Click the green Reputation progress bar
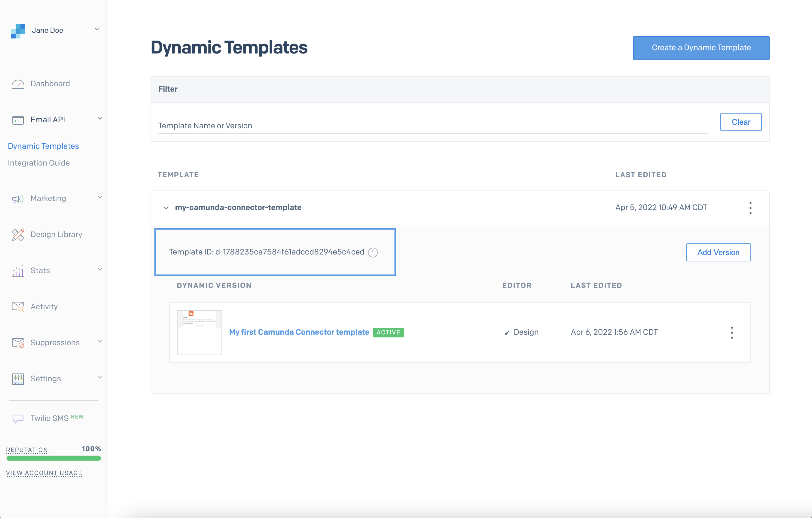812x518 pixels. tap(53, 459)
